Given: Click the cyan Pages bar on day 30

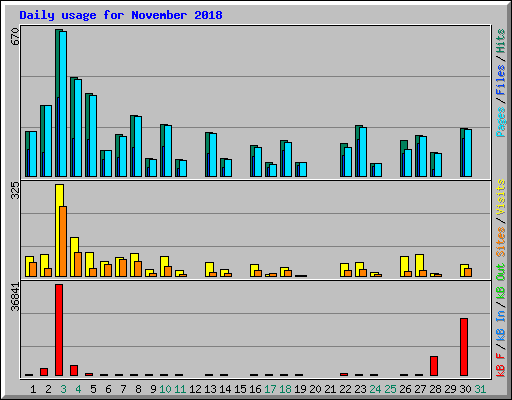Looking at the screenshot, I should coord(468,153).
